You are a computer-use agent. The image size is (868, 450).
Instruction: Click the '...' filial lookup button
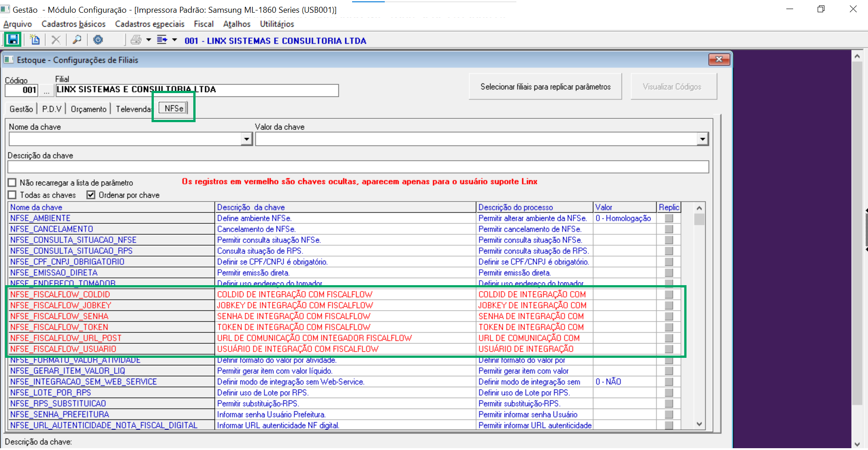[x=46, y=91]
